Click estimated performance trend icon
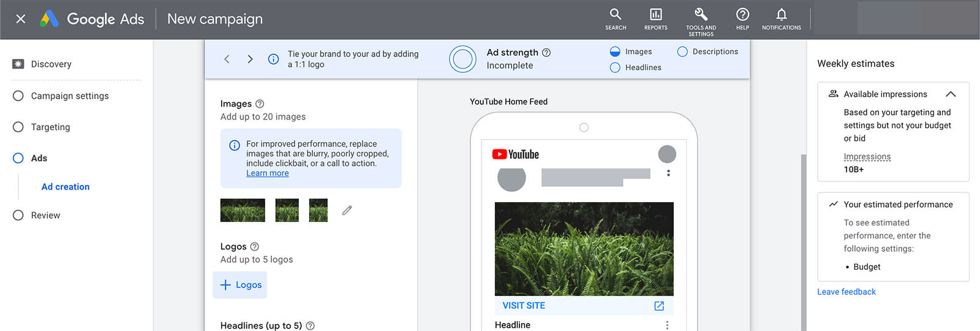This screenshot has width=980, height=331. pyautogui.click(x=834, y=204)
